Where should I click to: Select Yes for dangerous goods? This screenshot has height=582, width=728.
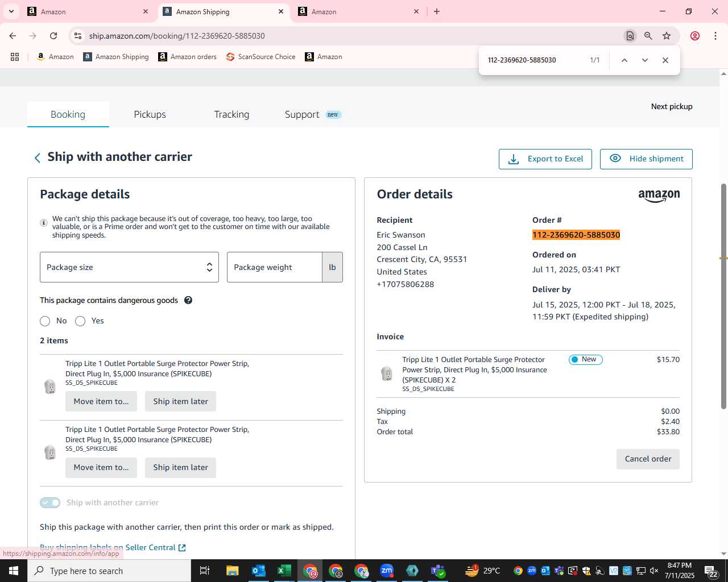tap(80, 321)
